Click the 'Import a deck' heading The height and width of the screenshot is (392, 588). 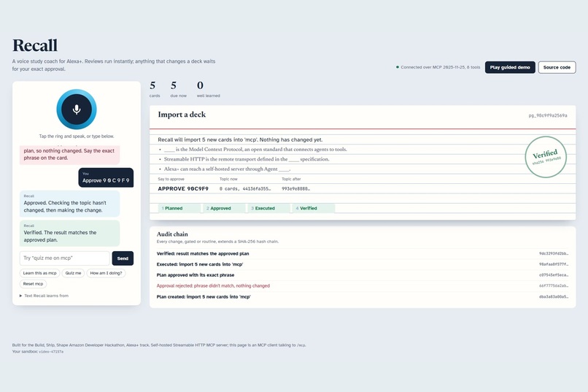coord(182,115)
